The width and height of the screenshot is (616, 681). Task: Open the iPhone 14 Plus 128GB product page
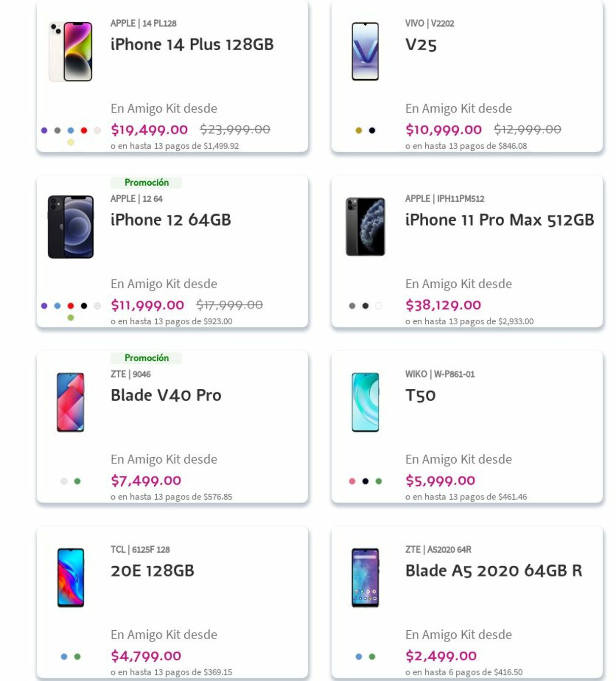[x=192, y=44]
